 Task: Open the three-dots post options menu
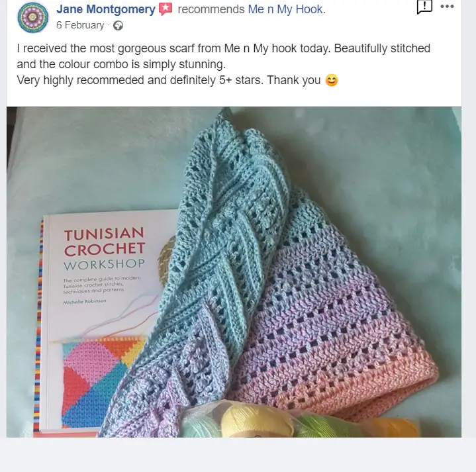[x=447, y=7]
